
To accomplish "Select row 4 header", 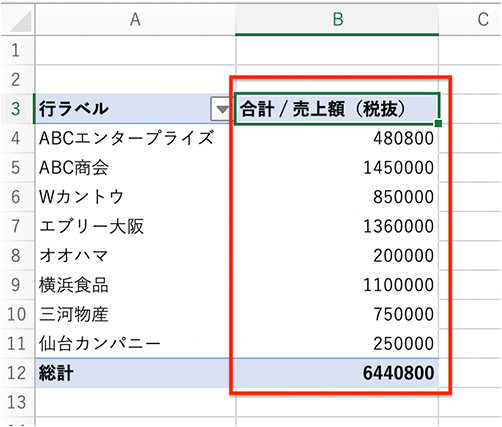I will tap(17, 138).
